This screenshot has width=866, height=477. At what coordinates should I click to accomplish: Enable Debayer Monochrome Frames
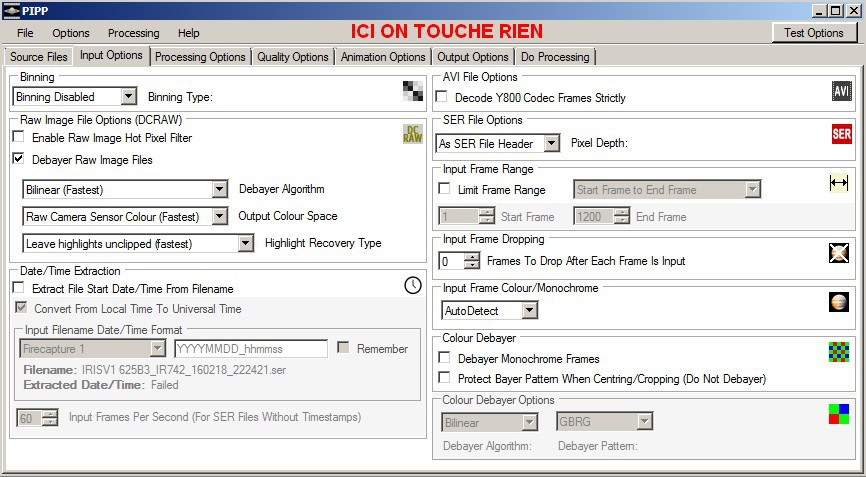(444, 358)
